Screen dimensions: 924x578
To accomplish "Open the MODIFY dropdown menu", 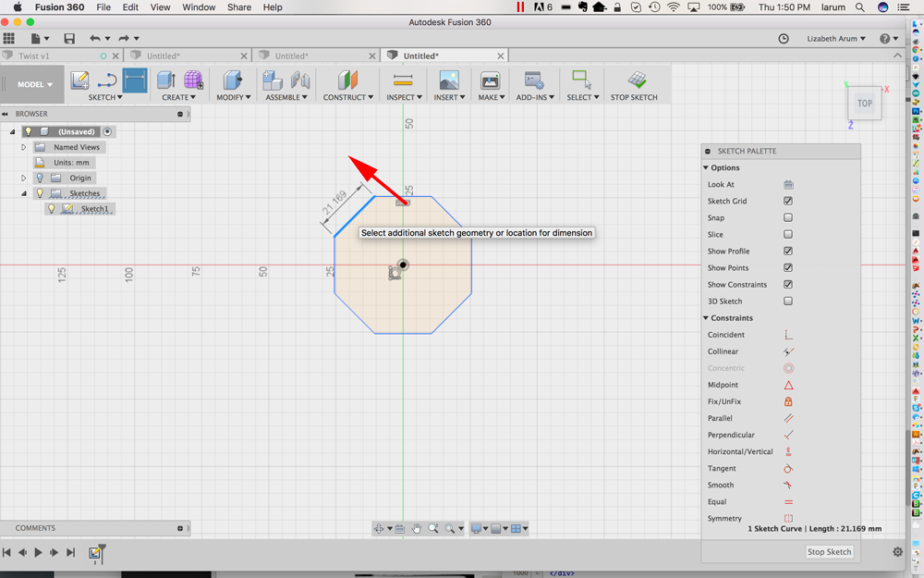I will [x=234, y=97].
